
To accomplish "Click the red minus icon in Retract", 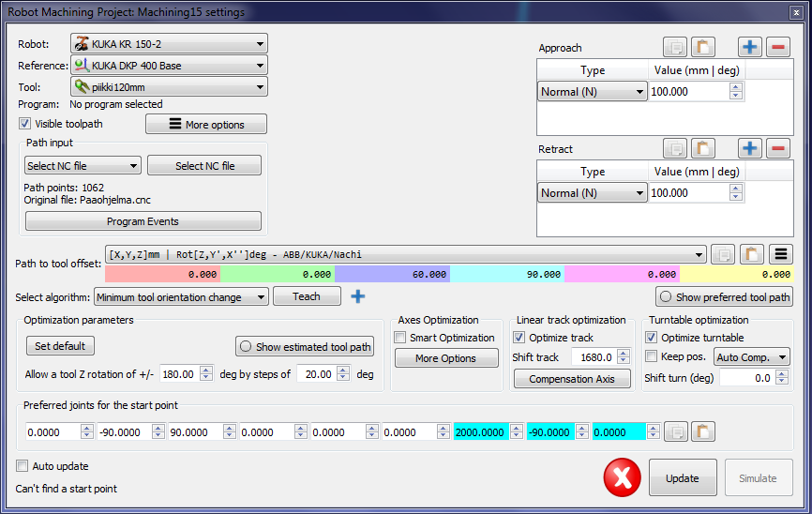I will click(x=778, y=148).
